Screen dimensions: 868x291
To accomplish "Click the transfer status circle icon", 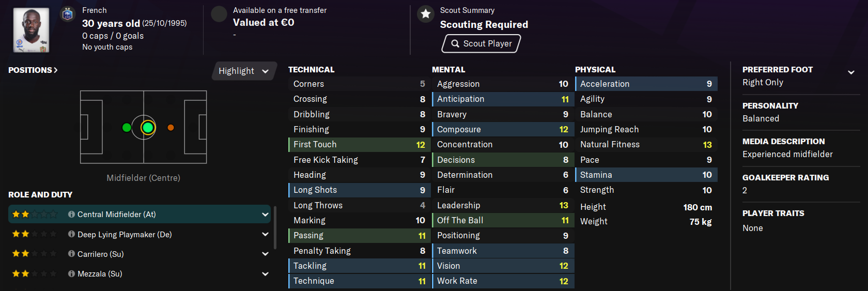I will tap(219, 14).
